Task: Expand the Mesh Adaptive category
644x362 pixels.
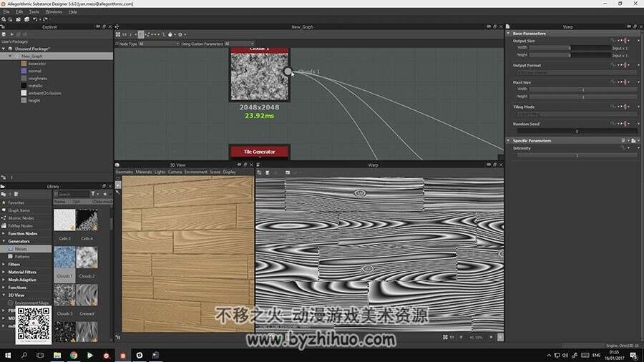Action: pos(4,280)
